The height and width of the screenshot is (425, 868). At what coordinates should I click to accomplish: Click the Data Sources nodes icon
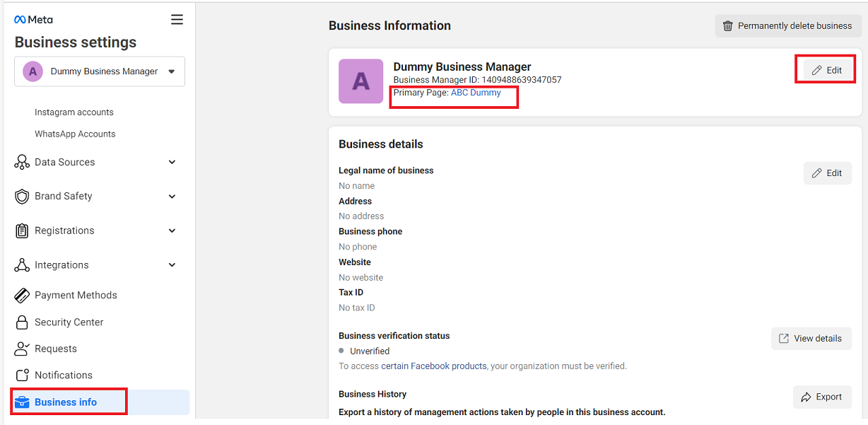(22, 162)
